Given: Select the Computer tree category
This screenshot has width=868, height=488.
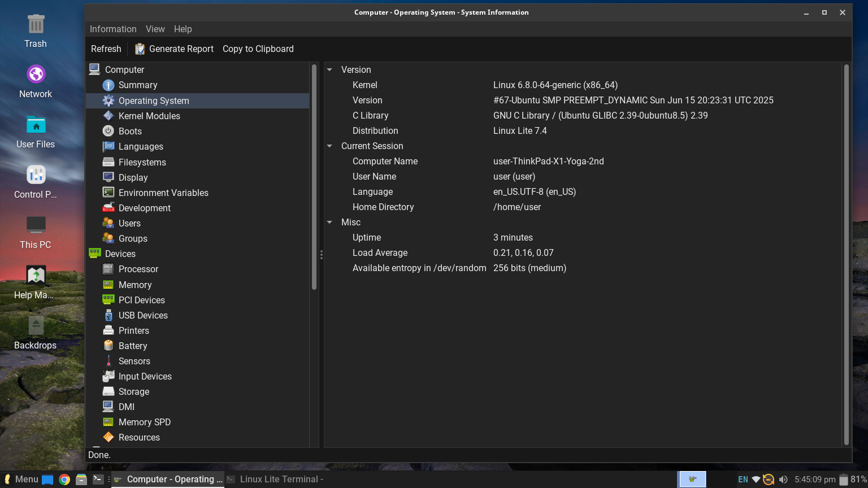Looking at the screenshot, I should (124, 70).
